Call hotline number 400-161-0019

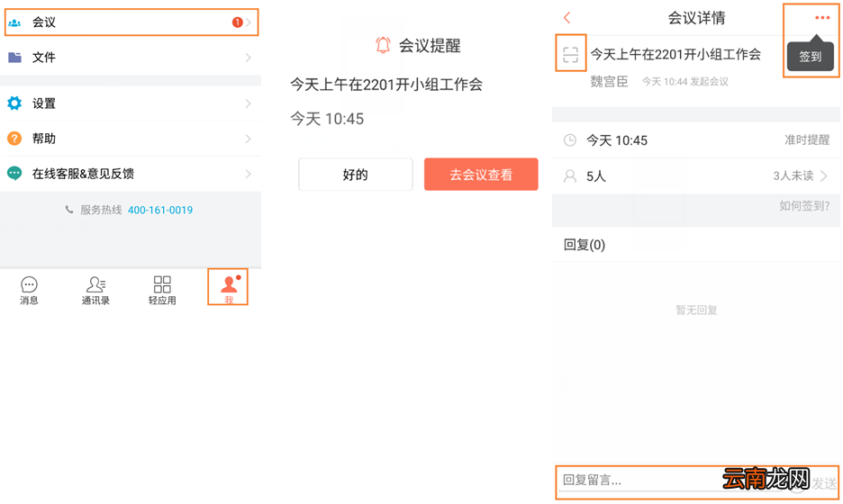pyautogui.click(x=160, y=210)
